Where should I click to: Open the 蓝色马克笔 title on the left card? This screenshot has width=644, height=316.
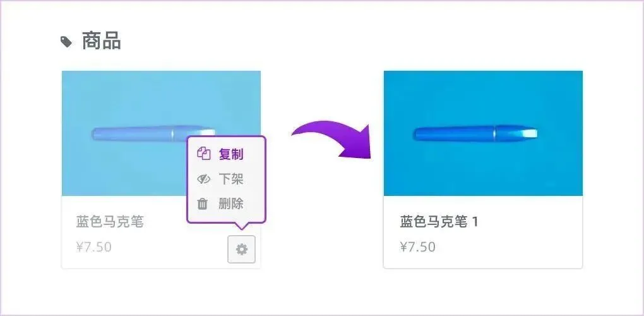110,222
